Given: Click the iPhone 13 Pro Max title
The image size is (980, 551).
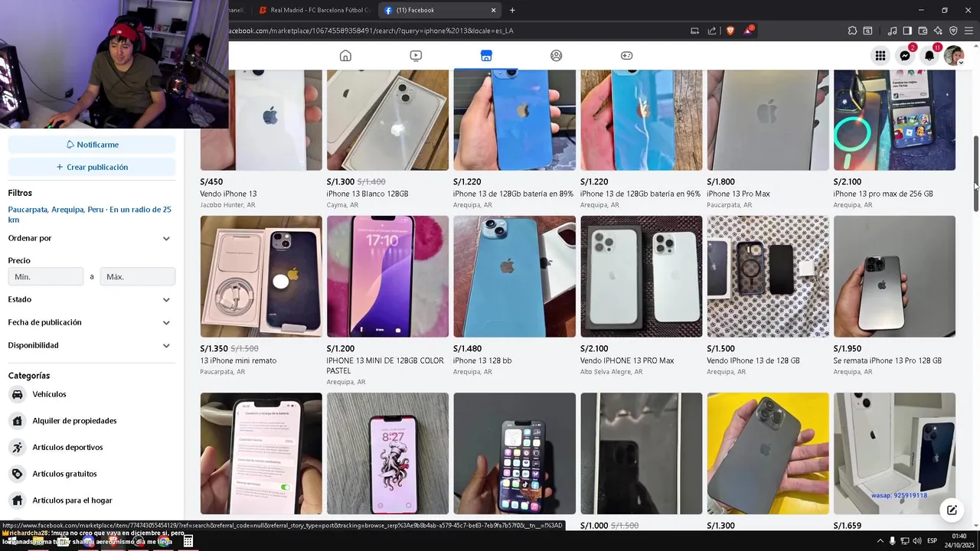Looking at the screenshot, I should coord(739,194).
